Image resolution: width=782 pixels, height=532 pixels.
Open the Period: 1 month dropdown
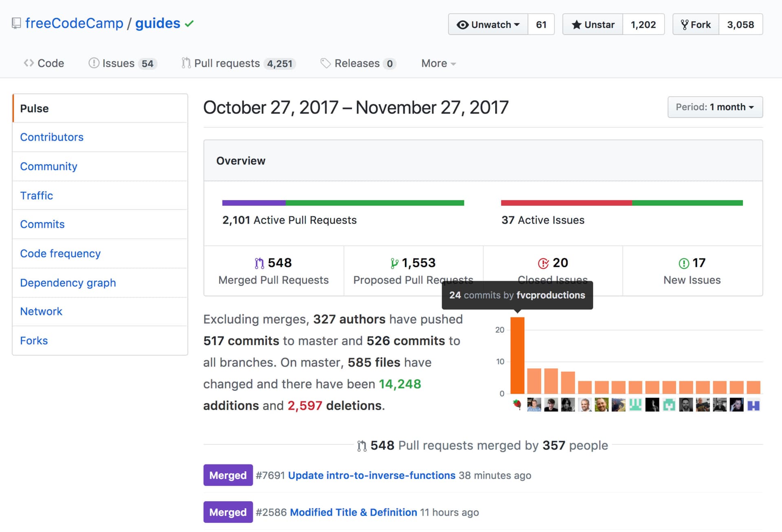coord(715,107)
